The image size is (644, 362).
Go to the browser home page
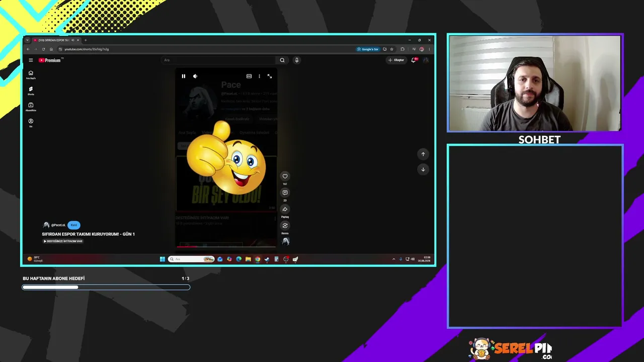pos(51,49)
